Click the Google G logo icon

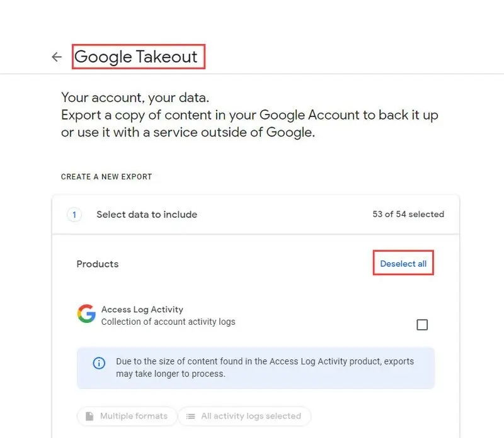pyautogui.click(x=86, y=313)
